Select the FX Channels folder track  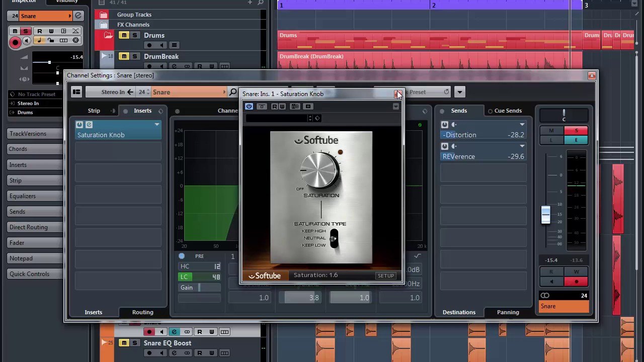[133, 25]
